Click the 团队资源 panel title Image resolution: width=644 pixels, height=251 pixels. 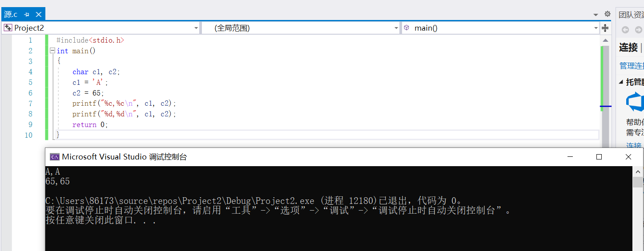[631, 15]
